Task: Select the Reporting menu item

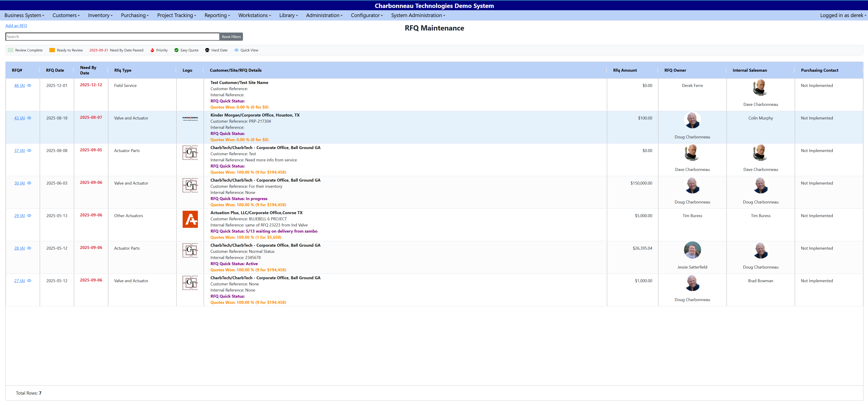Action: [x=217, y=15]
